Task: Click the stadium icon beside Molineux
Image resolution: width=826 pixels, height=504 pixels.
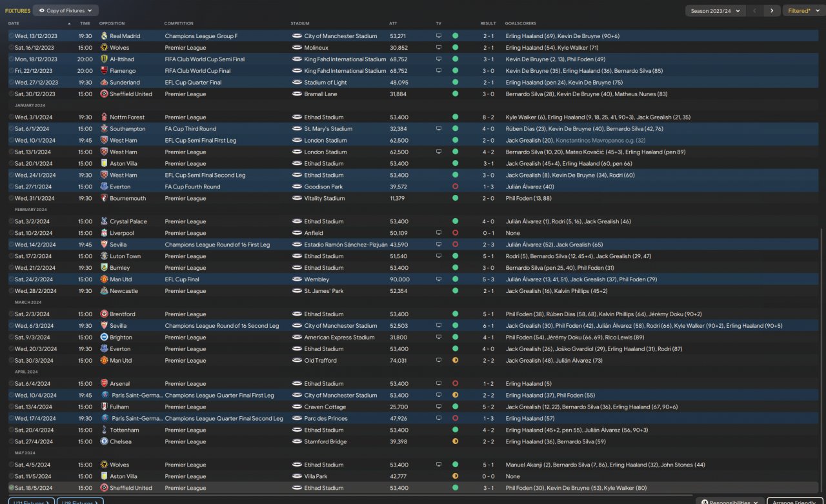Action: pos(297,48)
